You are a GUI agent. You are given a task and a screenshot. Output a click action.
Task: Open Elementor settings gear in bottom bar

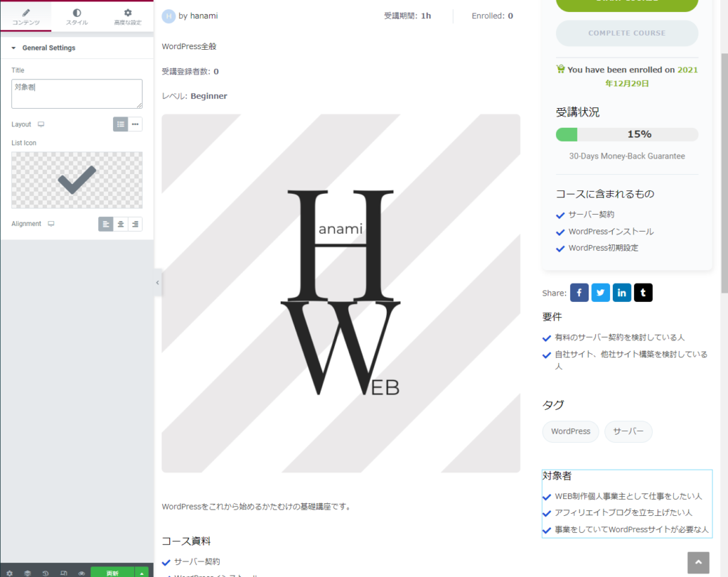tap(9, 573)
